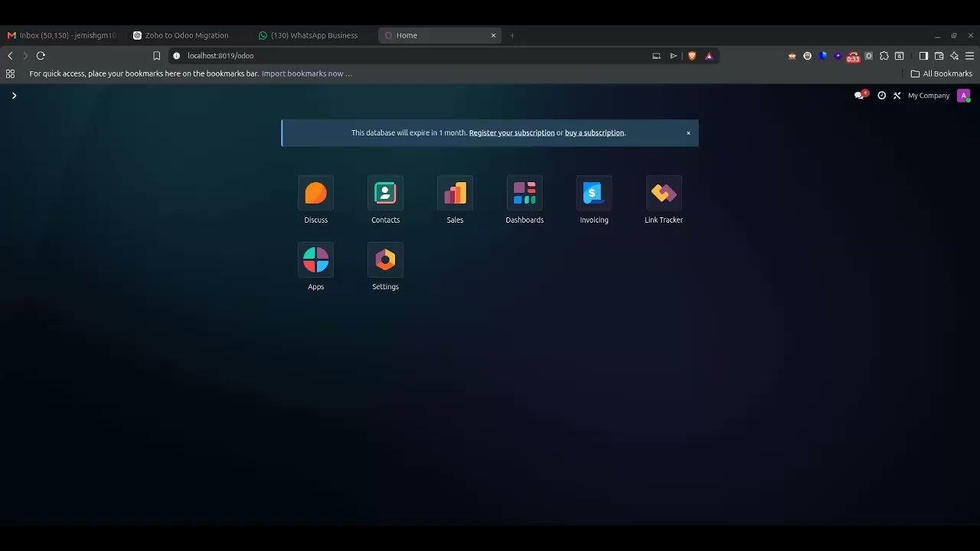Switch to Zoho to Odoo Migration tab
Viewport: 980px width, 551px height.
pyautogui.click(x=187, y=35)
